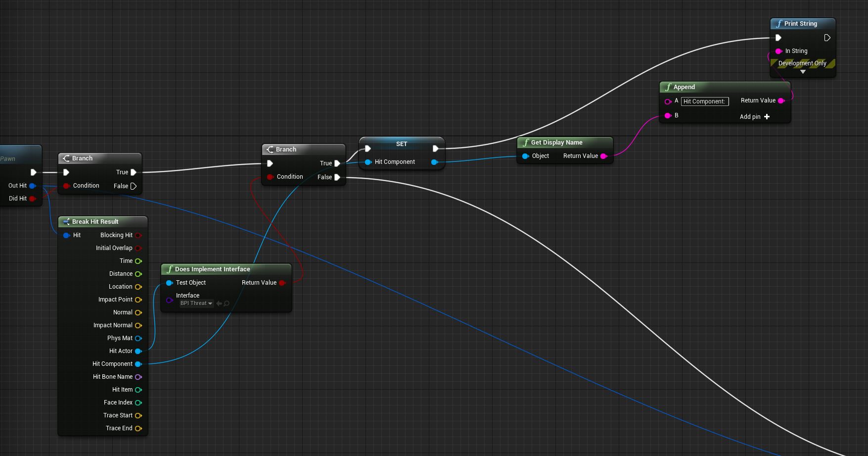Click the In String pin on Print String
The width and height of the screenshot is (868, 456).
[778, 51]
